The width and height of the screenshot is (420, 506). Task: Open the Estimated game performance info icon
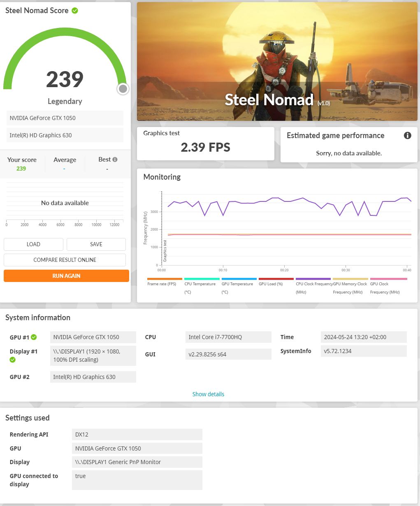(x=407, y=136)
